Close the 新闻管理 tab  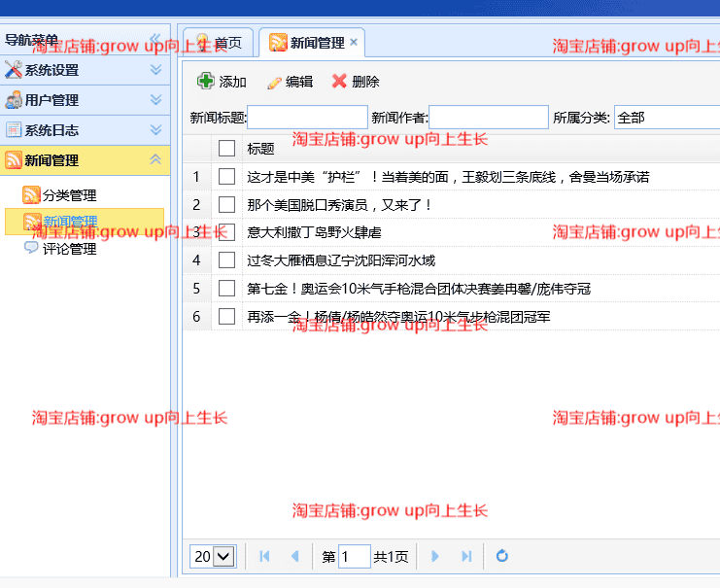pyautogui.click(x=354, y=42)
